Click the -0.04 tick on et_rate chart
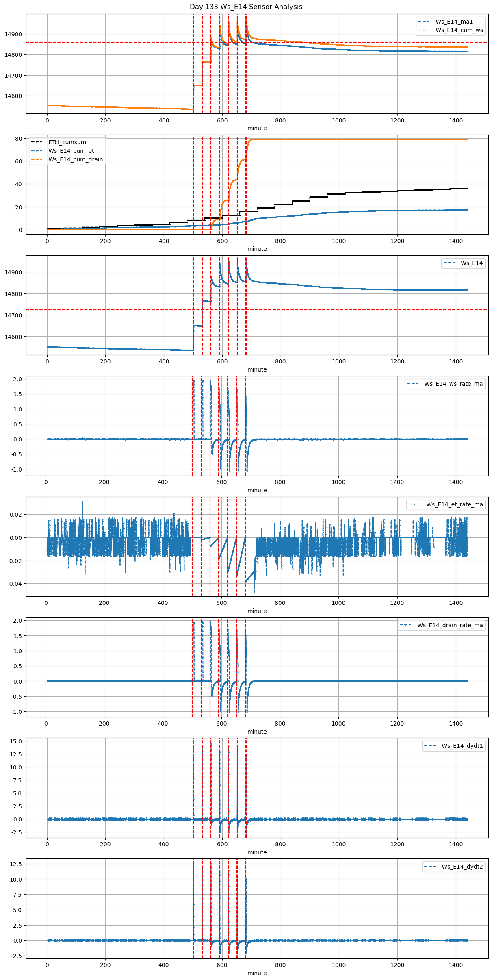 coord(15,584)
